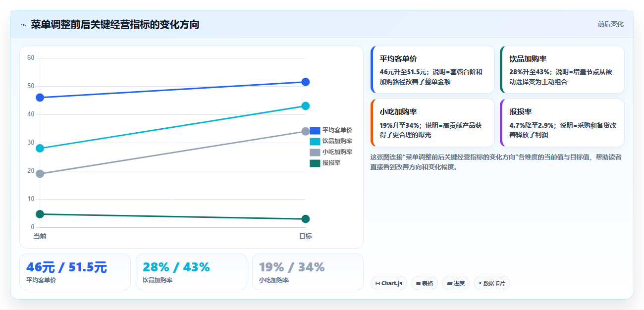Select the blue 平均客单价 target-value point
The height and width of the screenshot is (310, 644).
coord(306,82)
